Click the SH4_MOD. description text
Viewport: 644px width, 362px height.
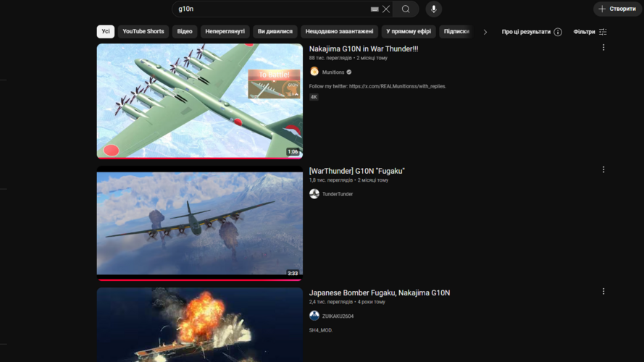click(321, 330)
